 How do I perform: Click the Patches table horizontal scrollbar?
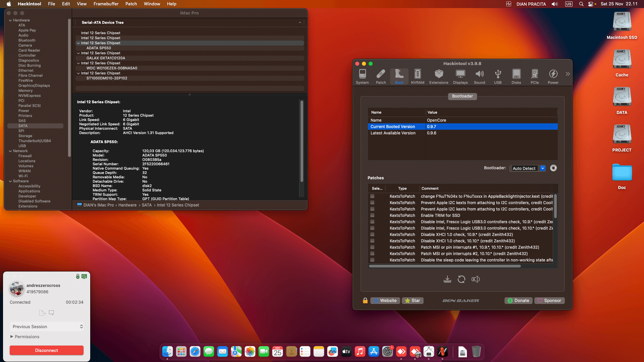445,266
